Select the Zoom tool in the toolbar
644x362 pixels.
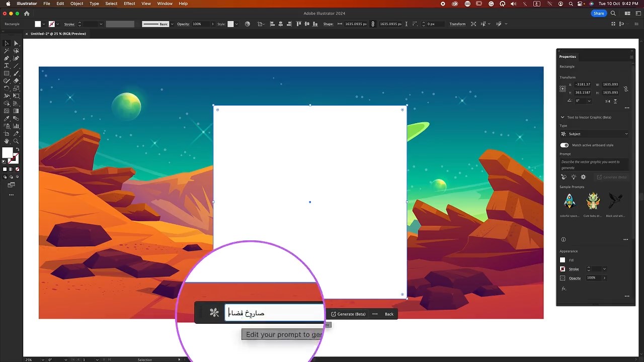[x=16, y=141]
